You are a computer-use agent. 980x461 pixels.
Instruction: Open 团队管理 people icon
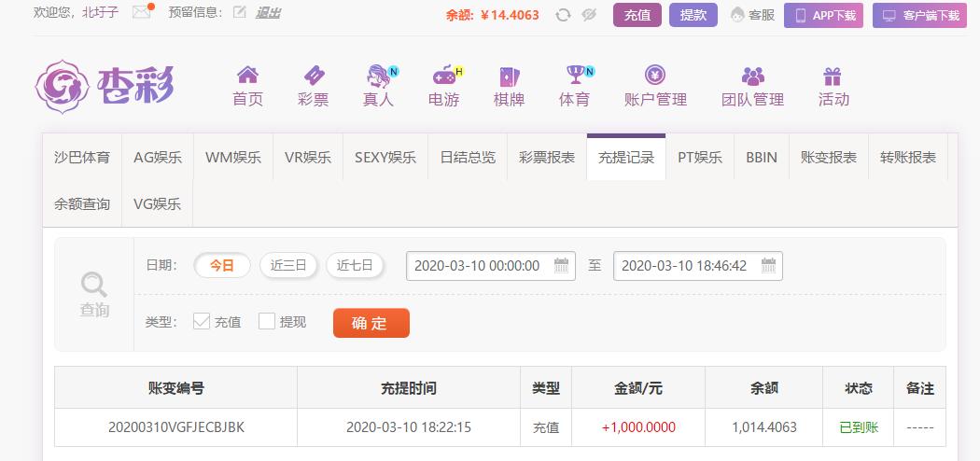tap(752, 77)
